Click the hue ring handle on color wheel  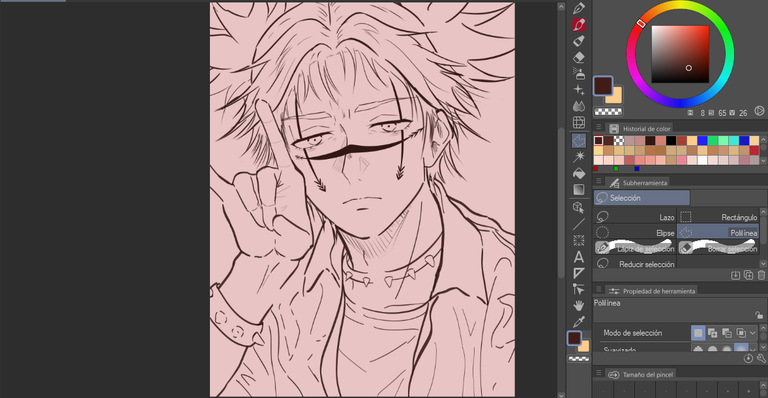(641, 23)
